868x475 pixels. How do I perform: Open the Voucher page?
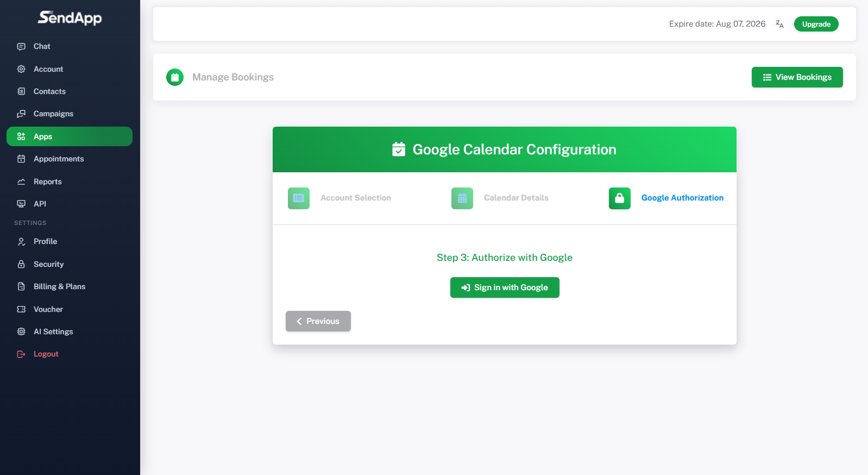pos(70,309)
